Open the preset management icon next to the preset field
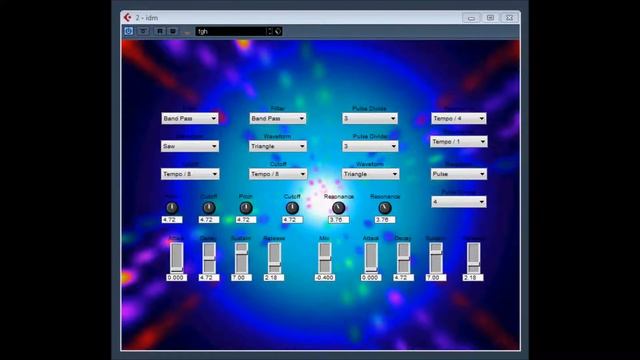Screen dimensions: 640x360 tap(278, 31)
